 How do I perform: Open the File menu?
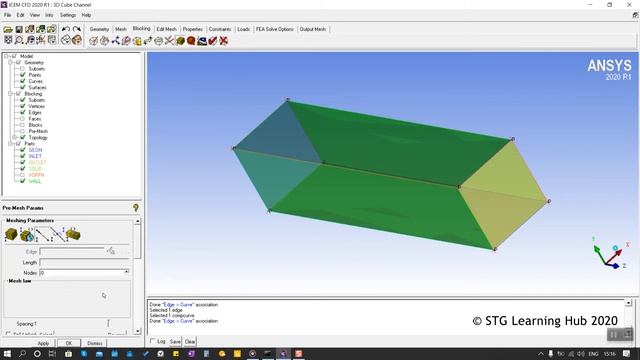pos(7,15)
